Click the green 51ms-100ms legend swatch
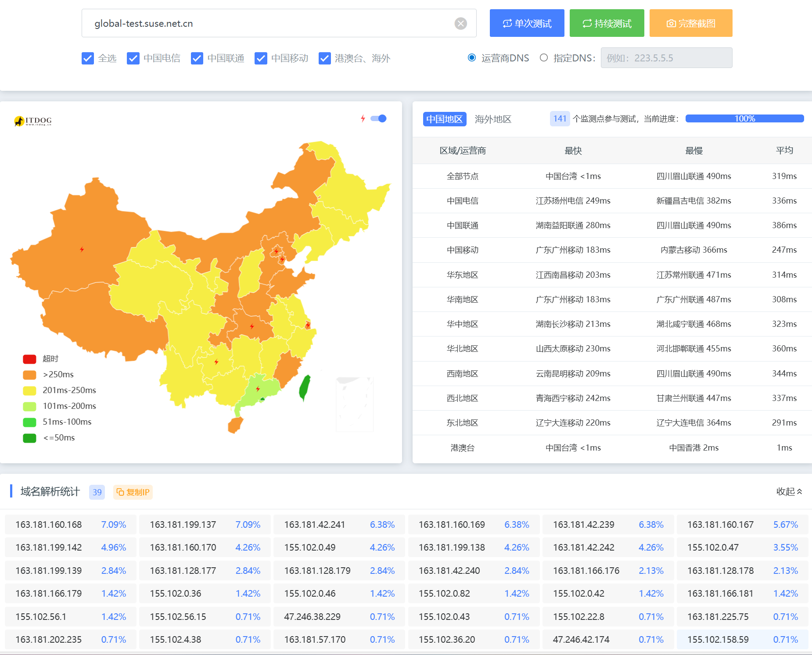The height and width of the screenshot is (655, 812). click(29, 422)
